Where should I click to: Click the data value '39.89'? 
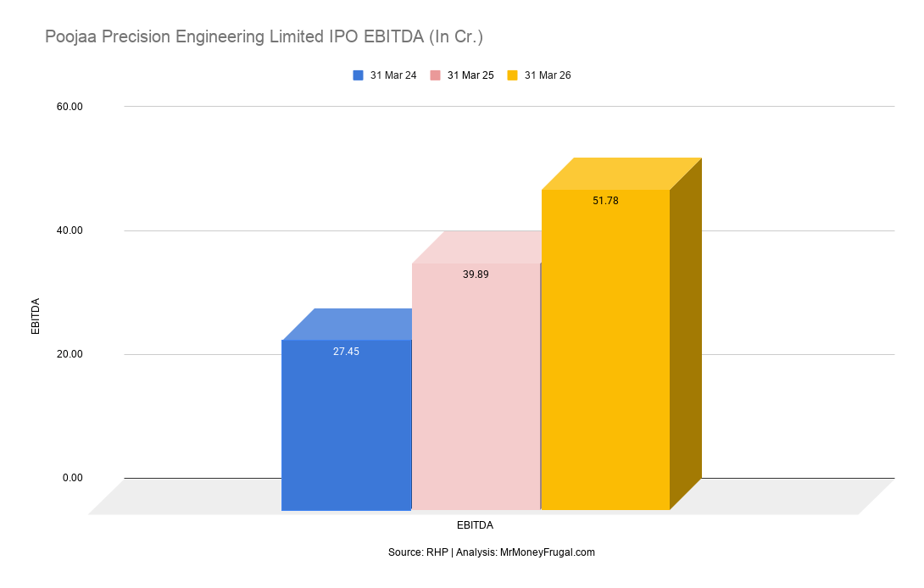(476, 275)
